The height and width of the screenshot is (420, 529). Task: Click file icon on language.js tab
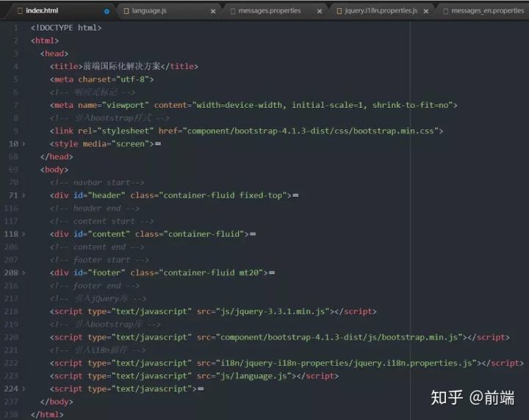(x=126, y=11)
